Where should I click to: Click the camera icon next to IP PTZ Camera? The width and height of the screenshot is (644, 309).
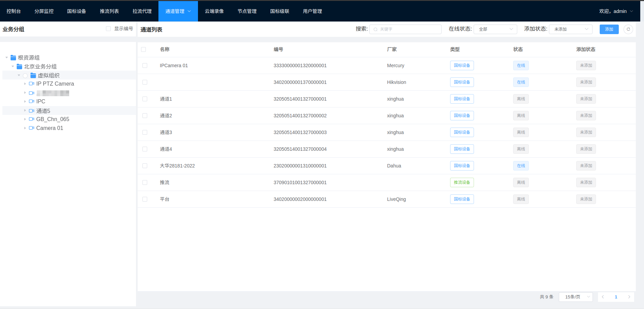pos(31,84)
